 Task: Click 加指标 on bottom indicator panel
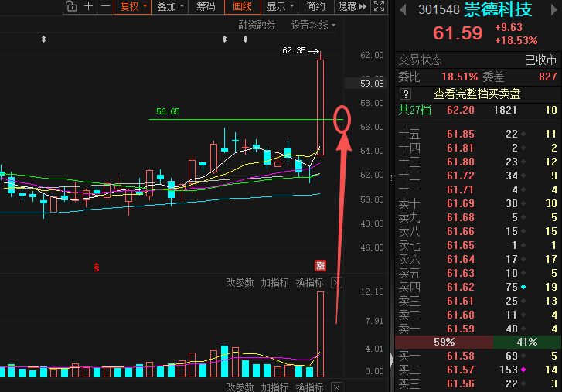pyautogui.click(x=274, y=387)
